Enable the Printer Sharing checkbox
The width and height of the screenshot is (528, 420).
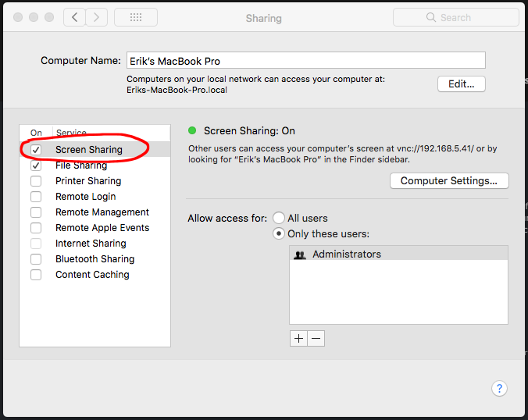click(x=36, y=181)
